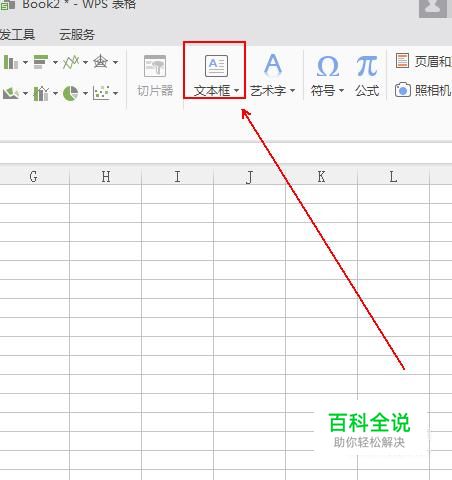Expand the scatter chart dropdown arrow

115,93
